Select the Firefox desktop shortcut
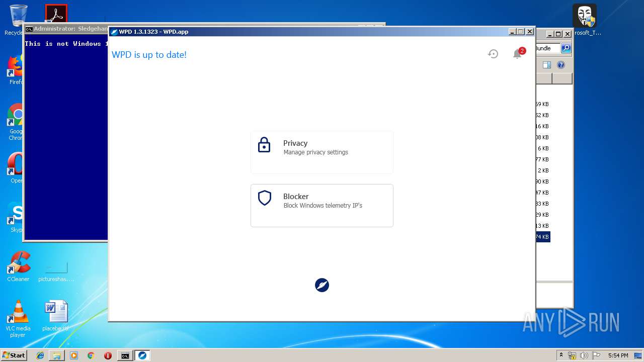The image size is (644, 362). [15, 70]
